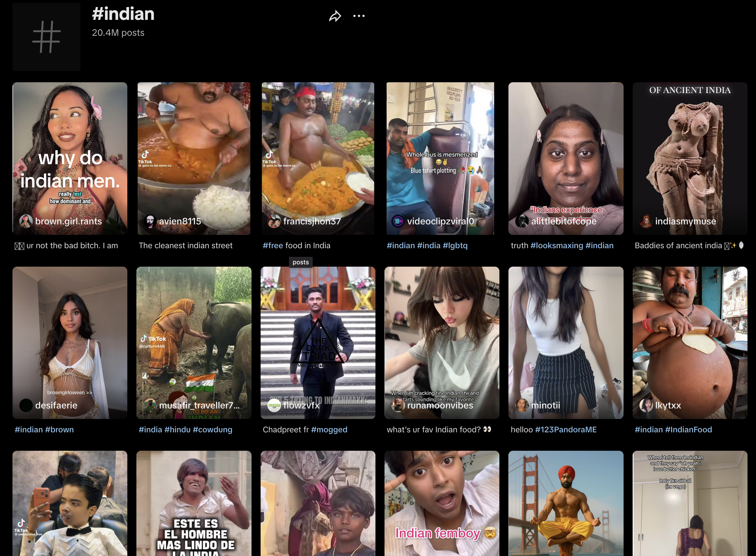
Task: Click the lkytxx username
Action: (x=668, y=405)
